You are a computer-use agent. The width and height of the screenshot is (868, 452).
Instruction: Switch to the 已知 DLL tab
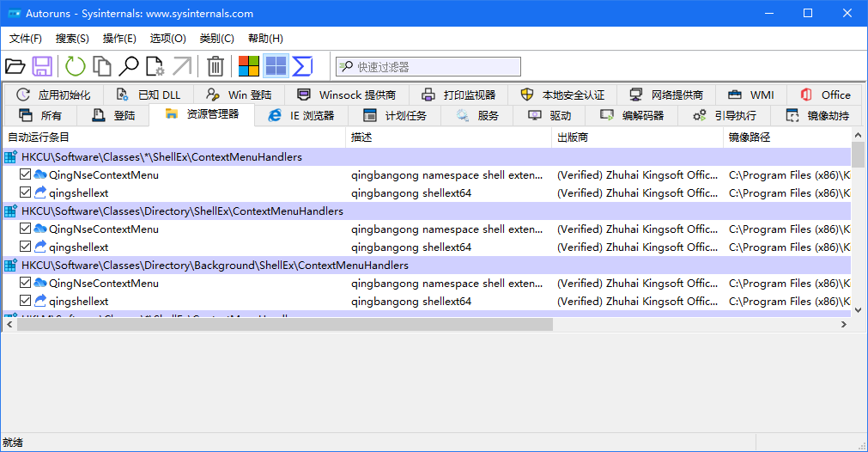149,95
